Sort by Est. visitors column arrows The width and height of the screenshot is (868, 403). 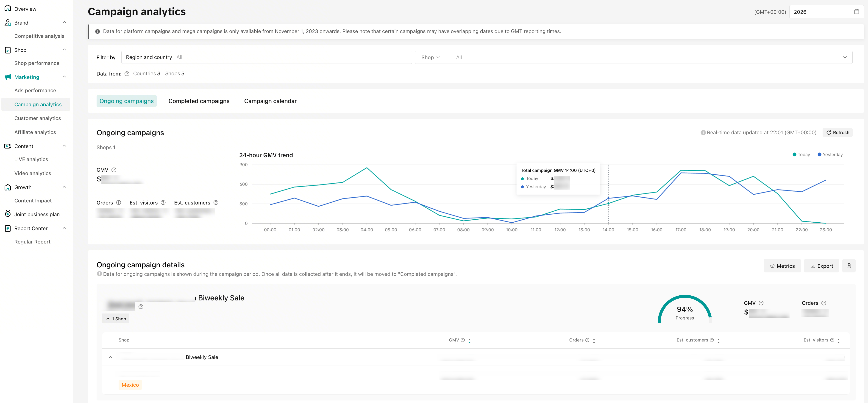point(838,341)
